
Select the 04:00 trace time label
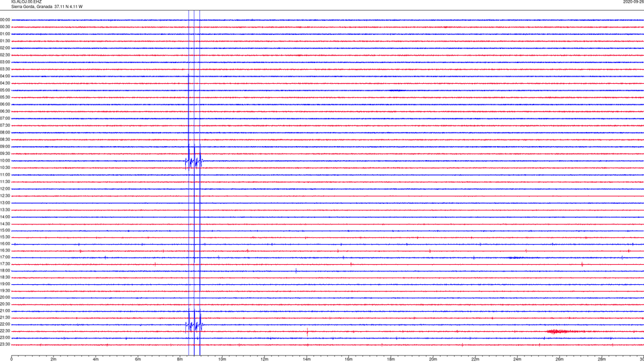pos(5,76)
